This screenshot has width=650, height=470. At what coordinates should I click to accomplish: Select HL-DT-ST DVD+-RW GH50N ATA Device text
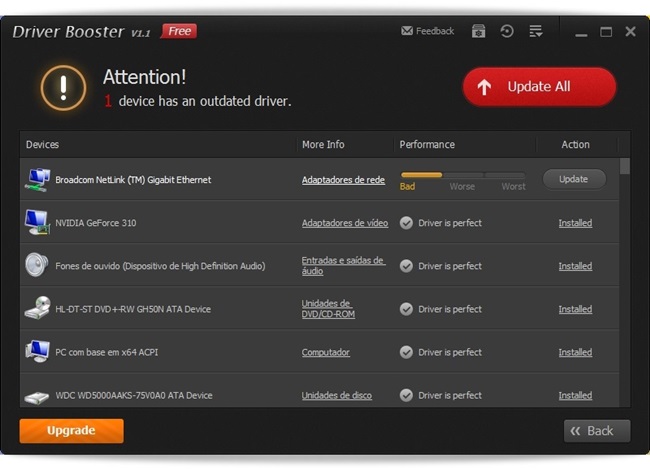(x=133, y=309)
